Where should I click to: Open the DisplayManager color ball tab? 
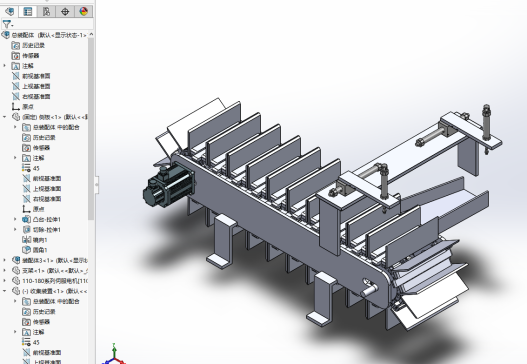(x=83, y=12)
